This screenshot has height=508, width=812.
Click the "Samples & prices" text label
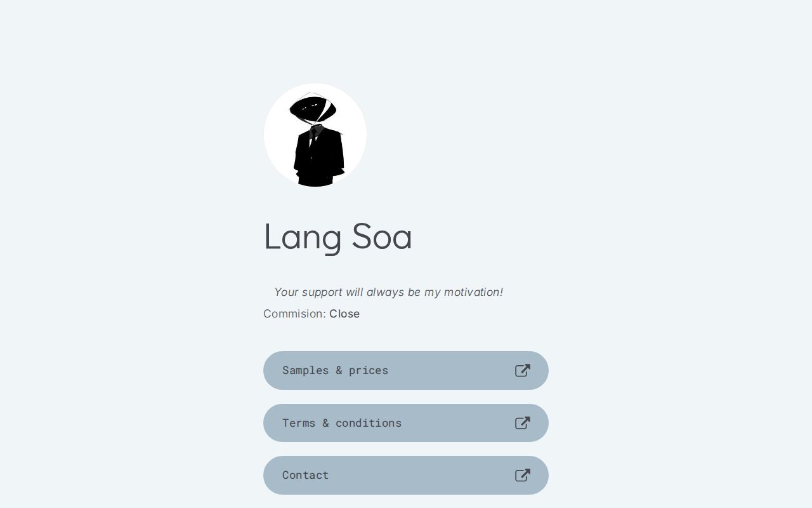pyautogui.click(x=335, y=371)
